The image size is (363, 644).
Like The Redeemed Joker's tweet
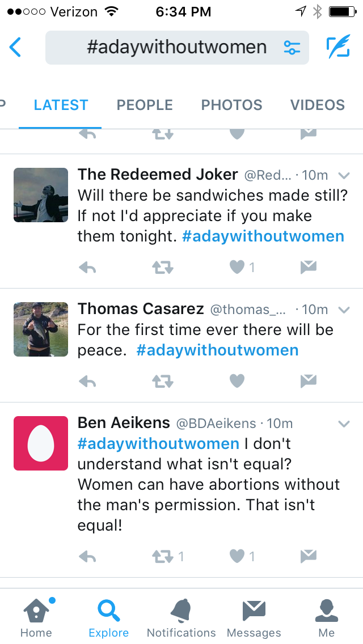[237, 267]
